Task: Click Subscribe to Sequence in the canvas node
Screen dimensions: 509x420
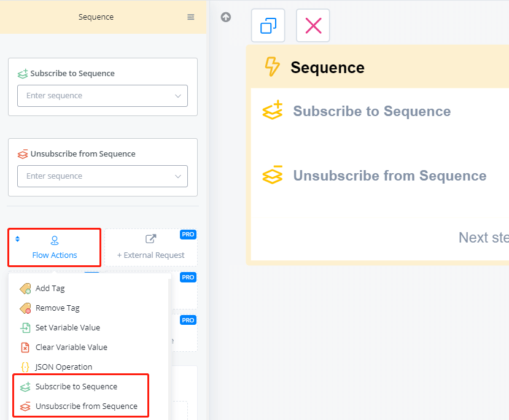Action: [371, 111]
